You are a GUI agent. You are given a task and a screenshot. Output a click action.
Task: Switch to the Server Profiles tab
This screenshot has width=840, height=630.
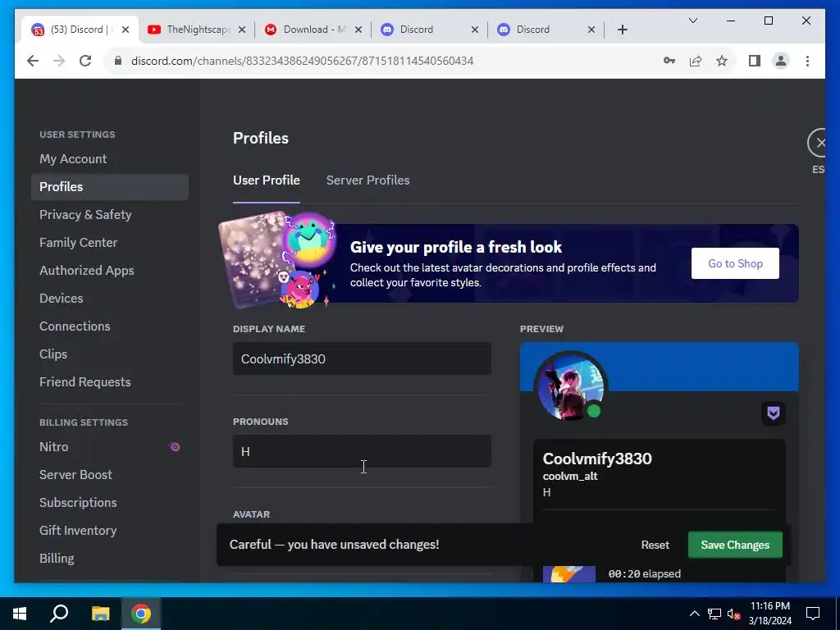(x=368, y=180)
